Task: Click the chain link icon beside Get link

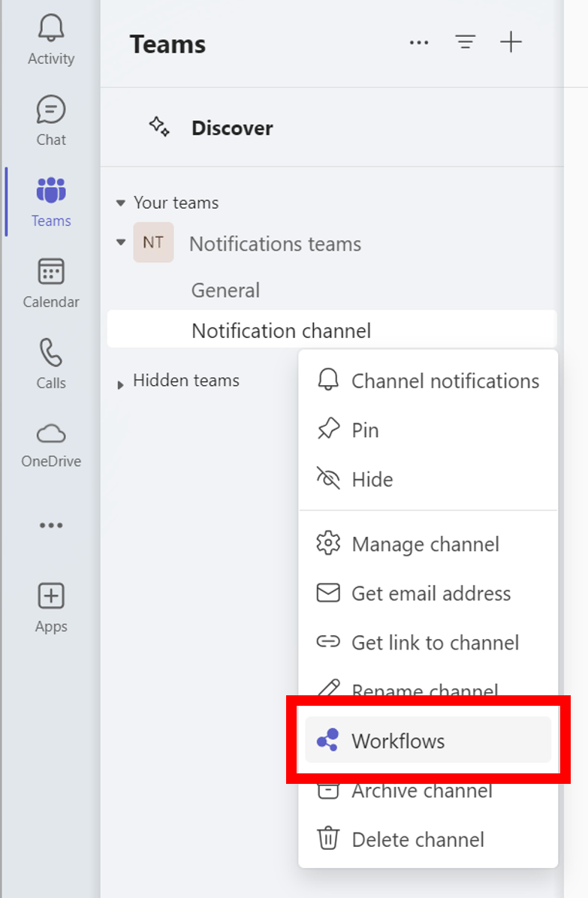Action: point(328,641)
